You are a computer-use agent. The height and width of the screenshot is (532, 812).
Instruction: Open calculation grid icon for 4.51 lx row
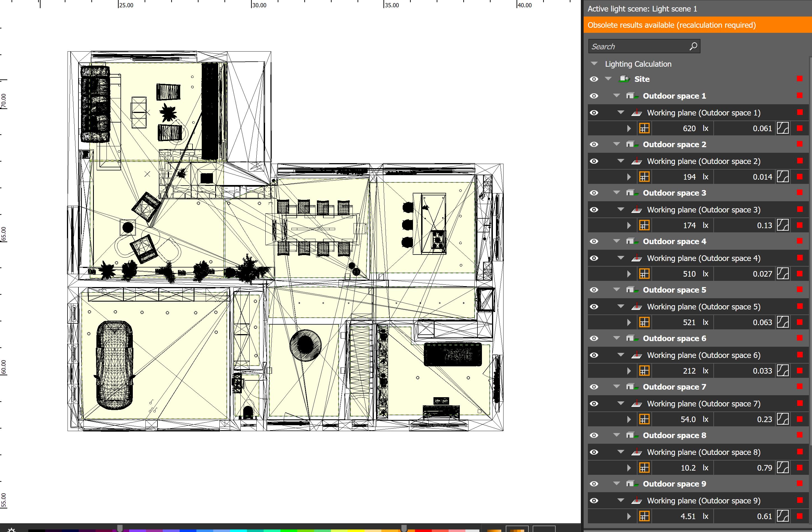click(644, 516)
